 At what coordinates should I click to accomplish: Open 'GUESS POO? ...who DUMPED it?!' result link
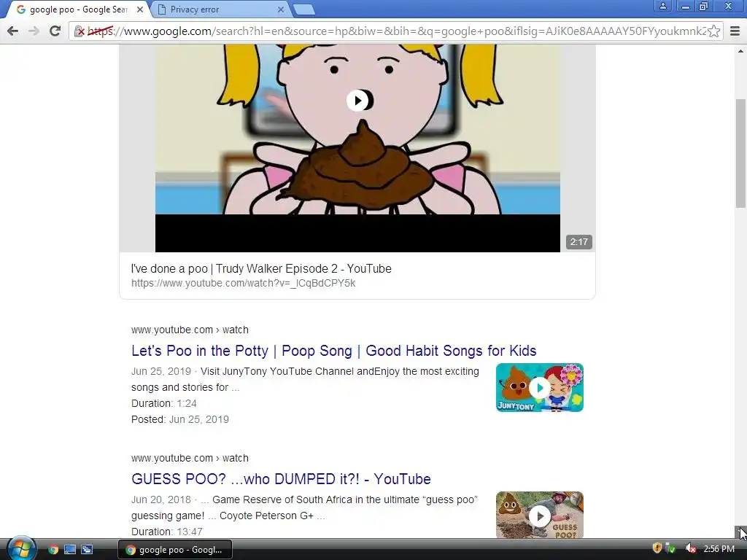click(x=281, y=479)
